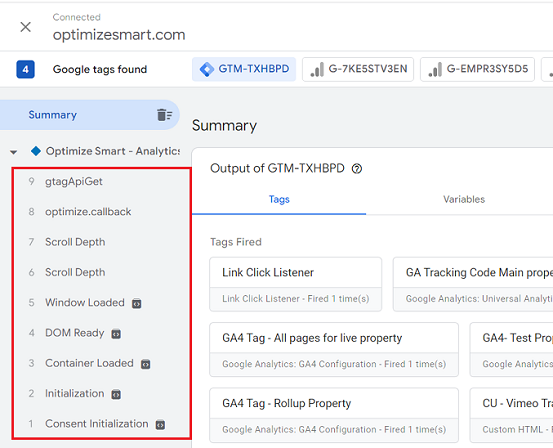This screenshot has height=448, width=553.
Task: Click the blue diamond container icon
Action: [x=36, y=151]
